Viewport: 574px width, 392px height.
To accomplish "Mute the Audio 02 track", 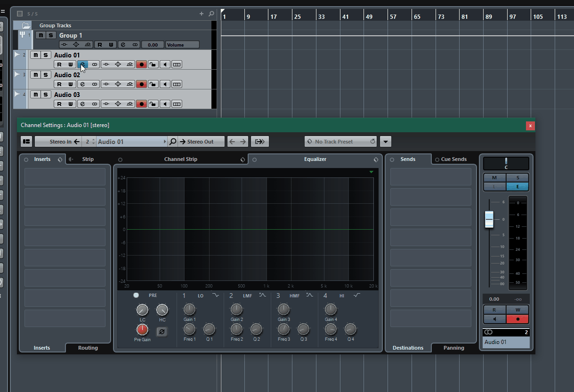I will [35, 75].
